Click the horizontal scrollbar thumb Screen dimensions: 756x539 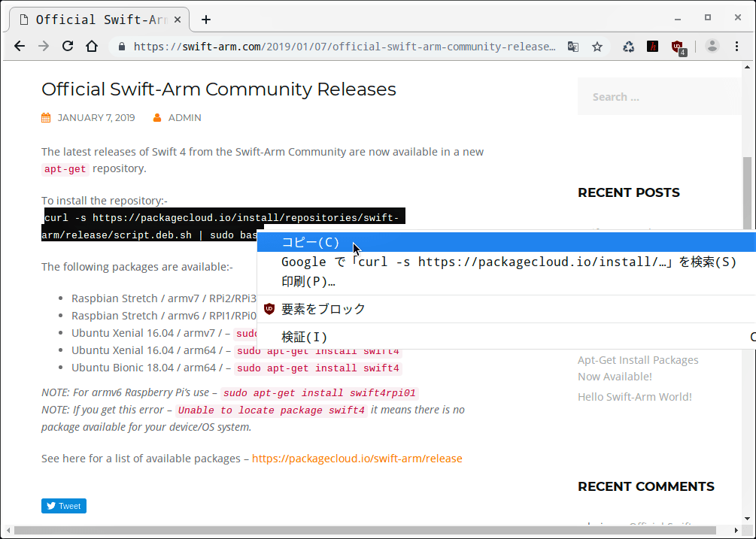point(365,530)
